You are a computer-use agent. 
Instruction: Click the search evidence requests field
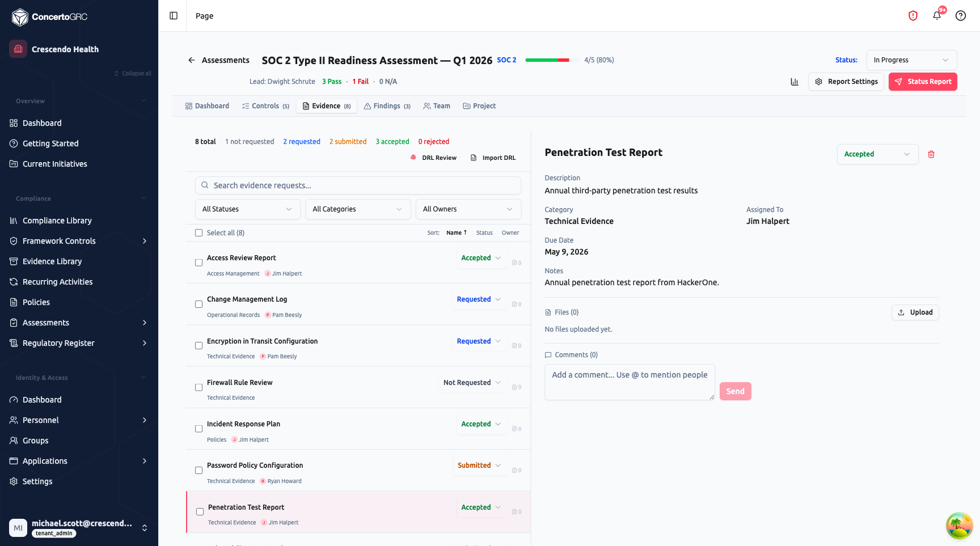[358, 185]
